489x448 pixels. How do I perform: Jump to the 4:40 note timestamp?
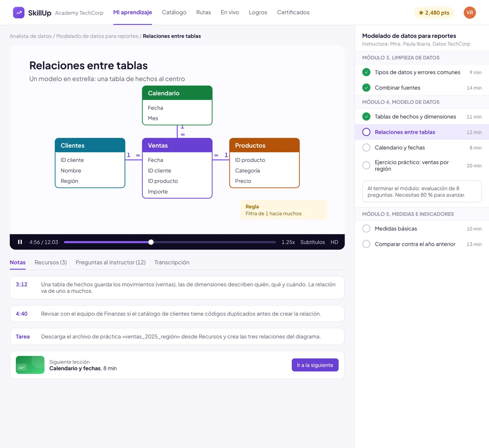click(x=22, y=314)
